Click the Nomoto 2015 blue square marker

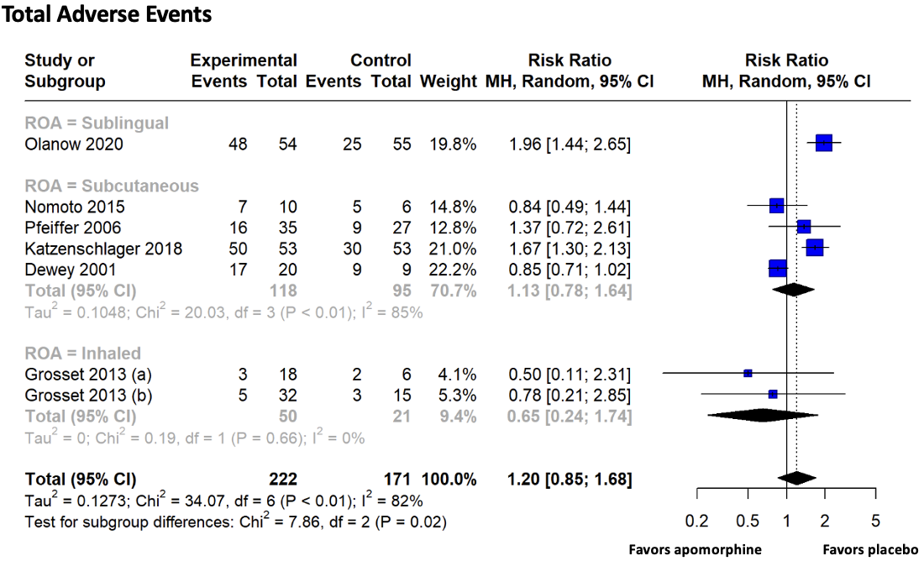click(x=776, y=206)
